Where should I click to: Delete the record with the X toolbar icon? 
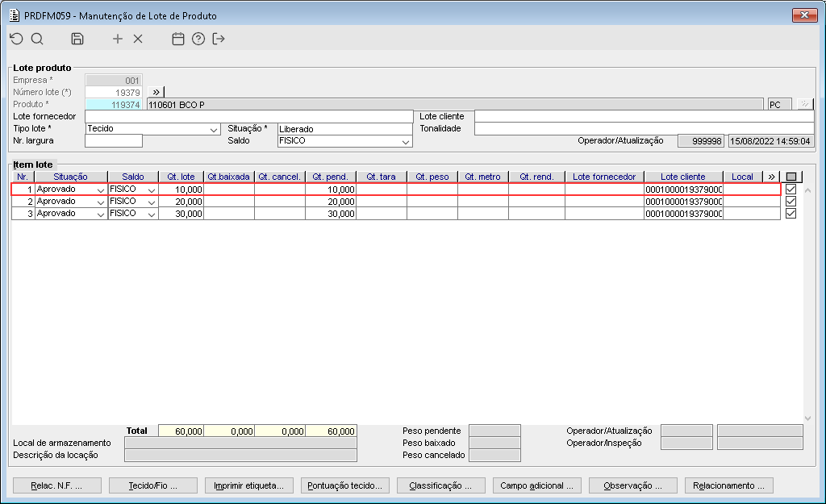[138, 39]
